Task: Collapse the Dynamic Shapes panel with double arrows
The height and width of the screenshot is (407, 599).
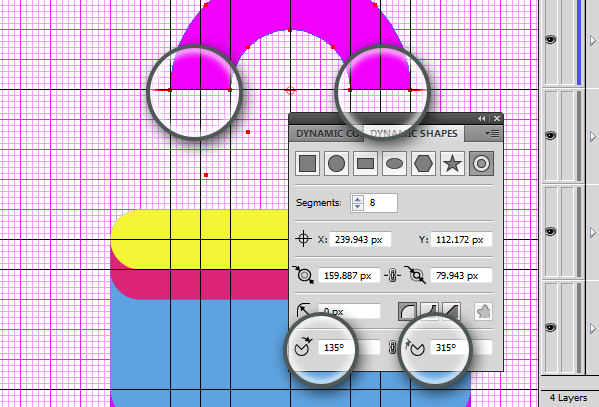Action: [482, 118]
